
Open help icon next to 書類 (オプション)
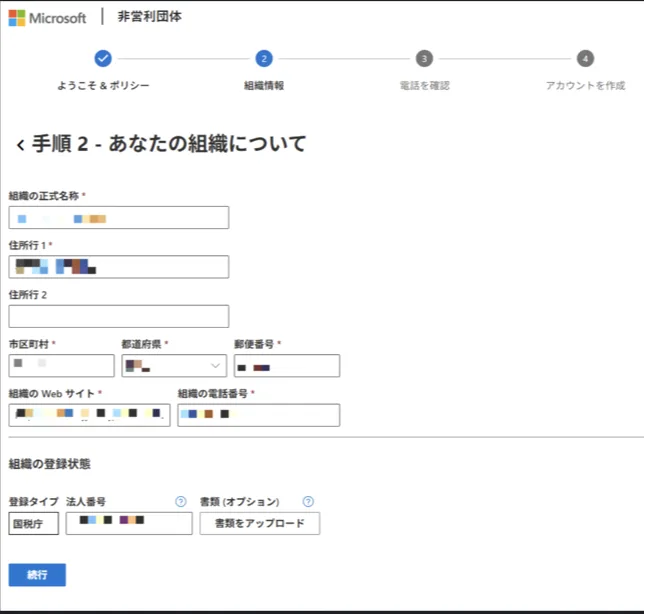point(308,501)
